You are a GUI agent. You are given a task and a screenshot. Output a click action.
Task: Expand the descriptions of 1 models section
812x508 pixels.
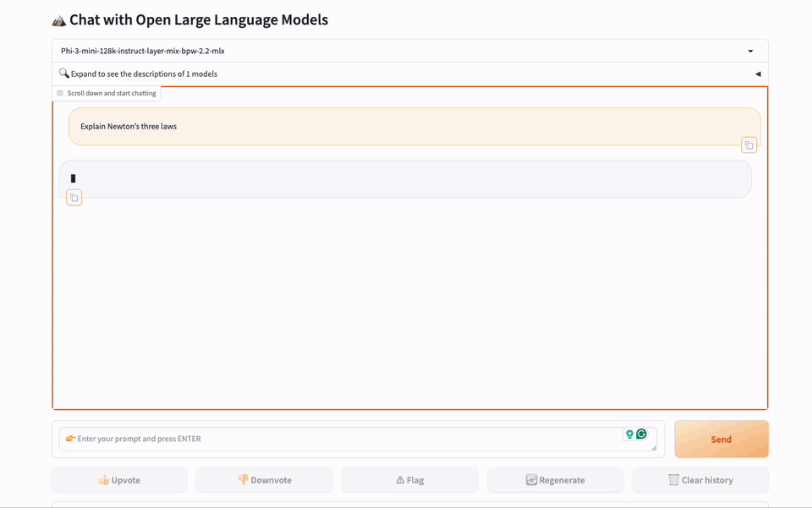point(144,74)
